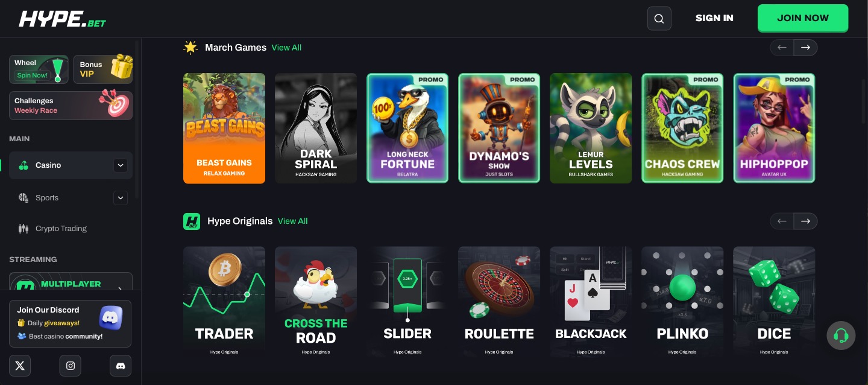Open the search magnifier icon
The height and width of the screenshot is (385, 868).
(659, 18)
